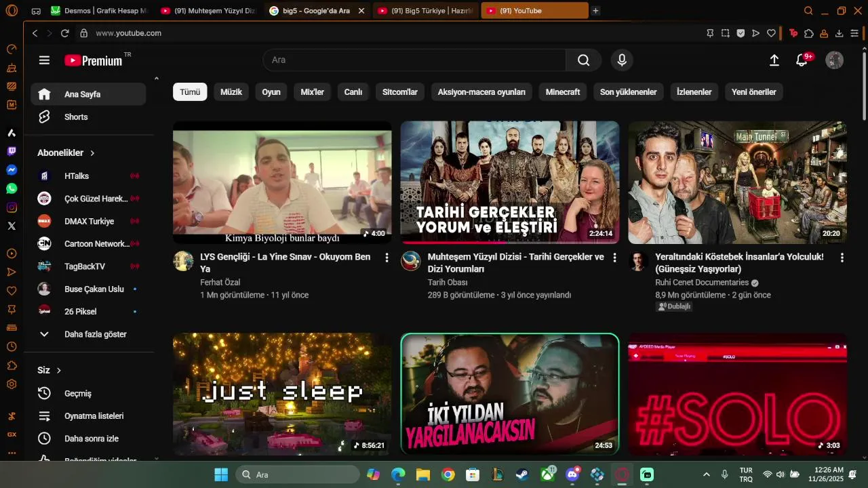
Task: Expand the Siz section chevron
Action: 58,370
